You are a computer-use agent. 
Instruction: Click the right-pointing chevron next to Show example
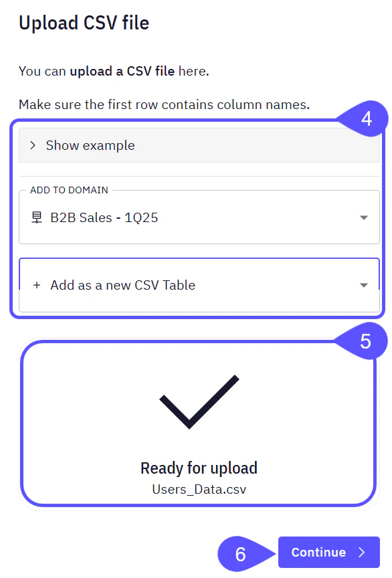pyautogui.click(x=32, y=144)
